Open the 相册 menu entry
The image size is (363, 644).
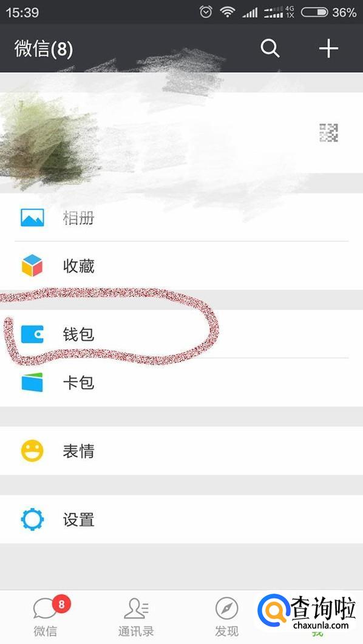pyautogui.click(x=181, y=217)
